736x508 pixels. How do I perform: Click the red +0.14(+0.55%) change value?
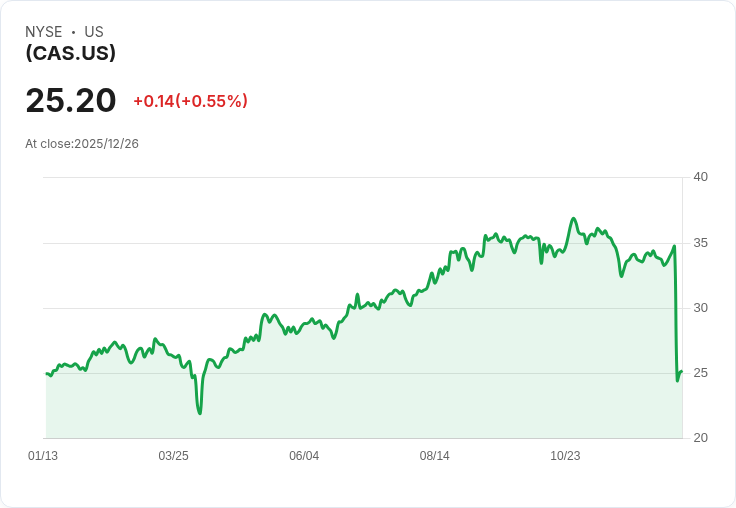[x=190, y=101]
